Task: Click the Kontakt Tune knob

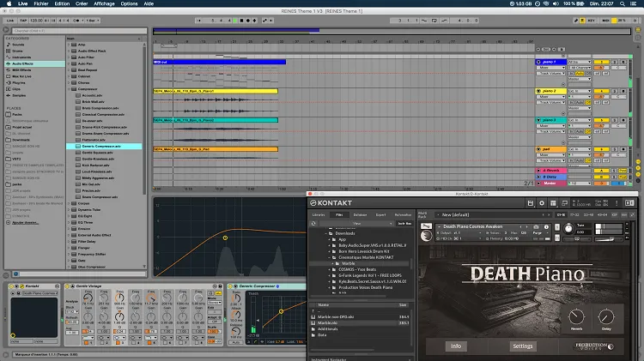Action: point(568,229)
